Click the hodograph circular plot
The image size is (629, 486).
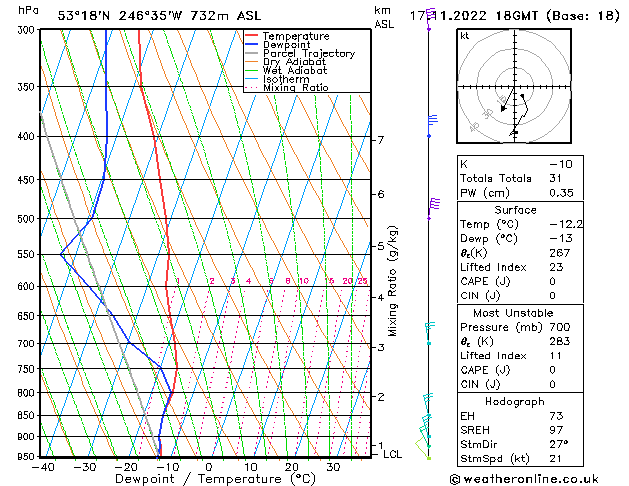(x=517, y=87)
